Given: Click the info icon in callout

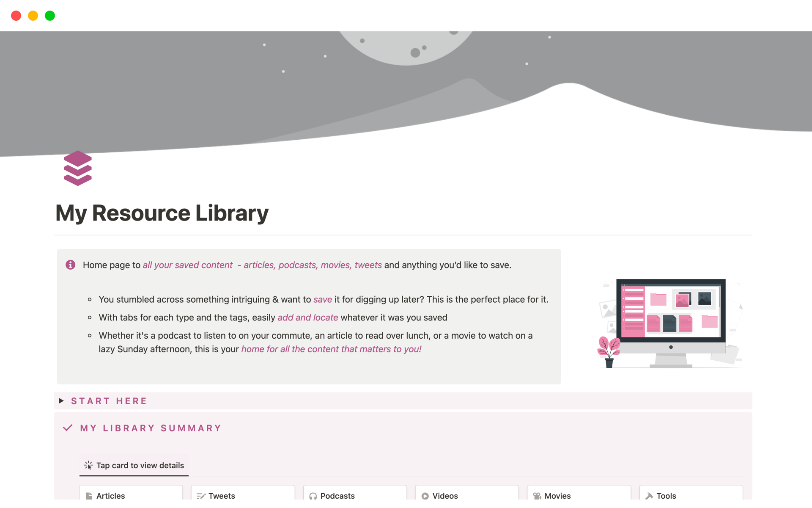Looking at the screenshot, I should [71, 265].
